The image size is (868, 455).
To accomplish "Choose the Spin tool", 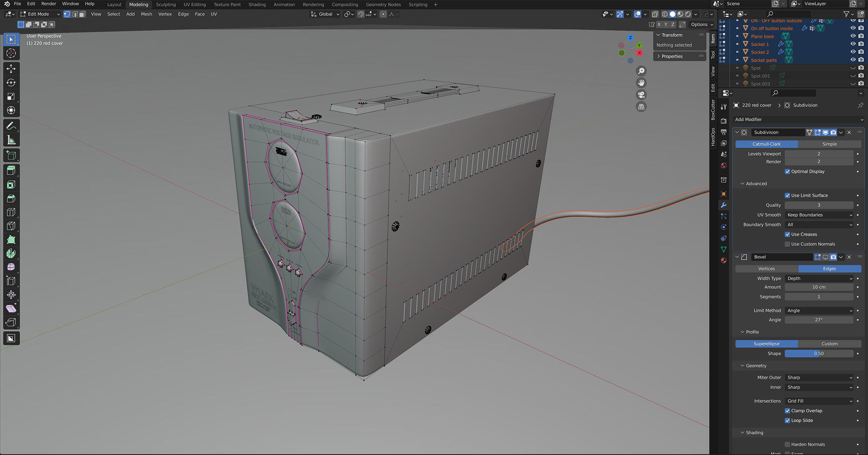I will (x=11, y=254).
